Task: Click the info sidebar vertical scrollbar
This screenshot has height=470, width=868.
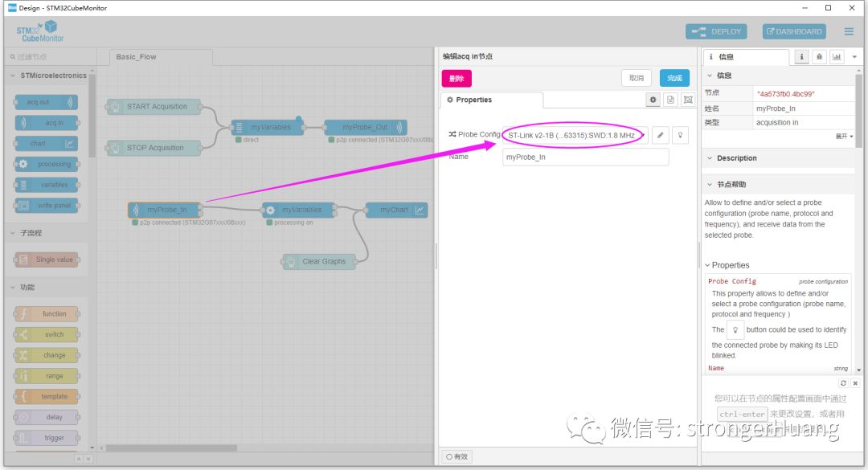Action: (x=858, y=111)
